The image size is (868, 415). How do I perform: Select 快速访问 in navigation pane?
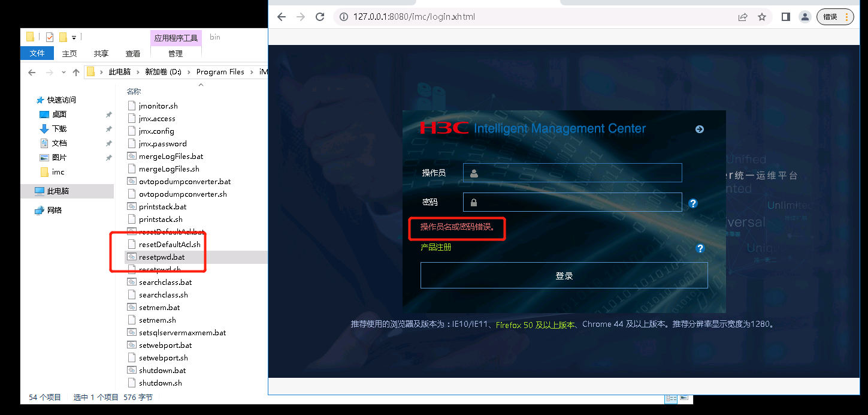point(62,100)
